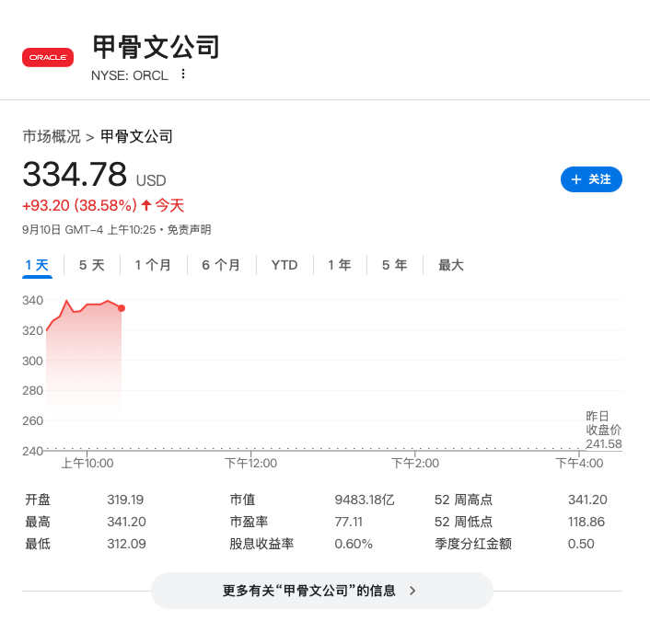This screenshot has height=644, width=650.
Task: Switch to the 1 个月 range tab
Action: click(153, 265)
